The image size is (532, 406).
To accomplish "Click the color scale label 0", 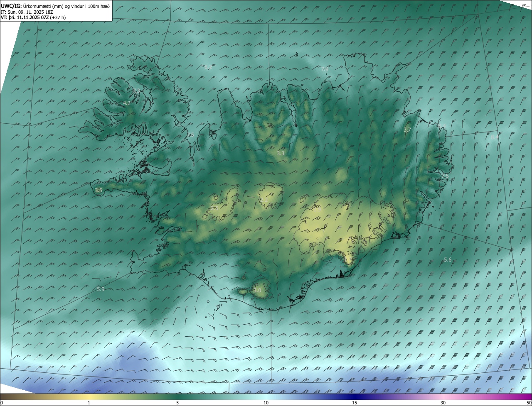I will pyautogui.click(x=2, y=403).
